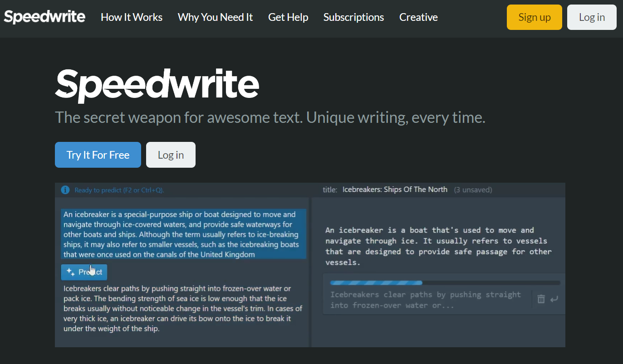Delete the pending prediction with the trash icon
Screen dimensions: 623x364
tap(541, 299)
